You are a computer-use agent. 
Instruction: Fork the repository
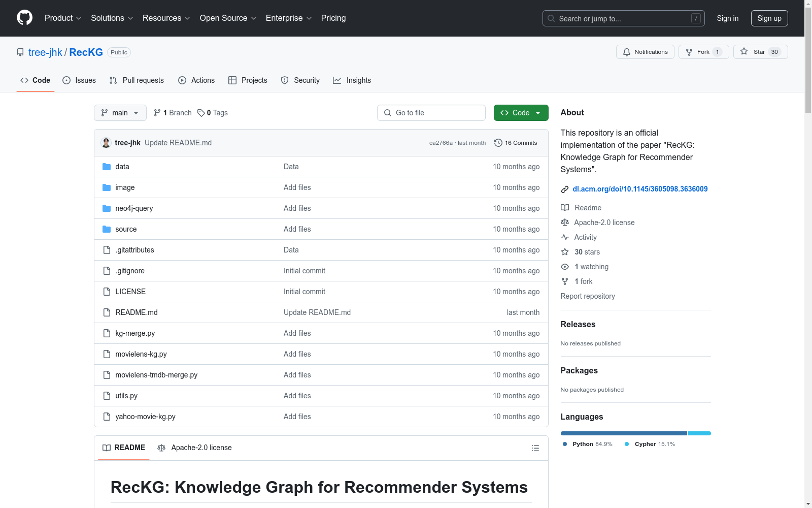coord(703,52)
